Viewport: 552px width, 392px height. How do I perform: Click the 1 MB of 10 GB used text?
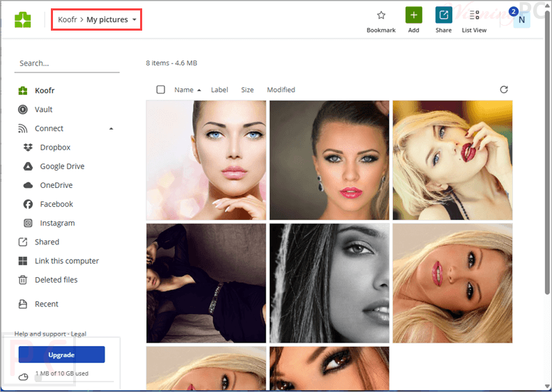click(62, 373)
